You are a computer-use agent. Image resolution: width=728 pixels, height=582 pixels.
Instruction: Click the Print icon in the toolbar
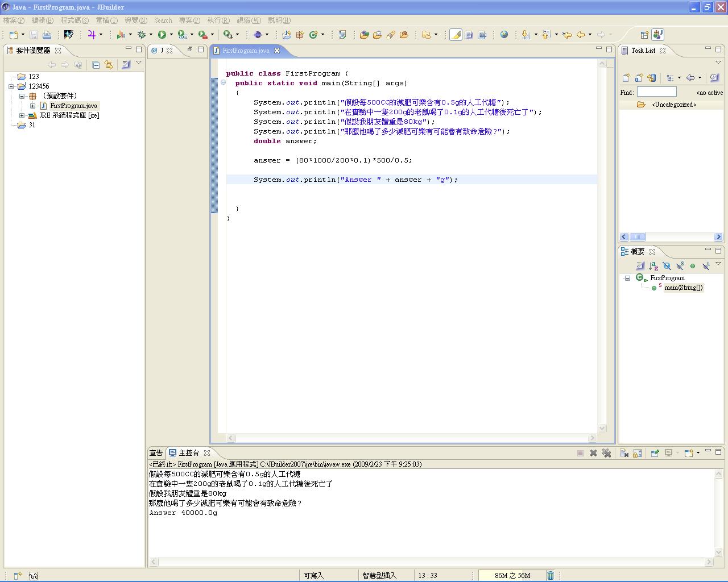pos(47,35)
